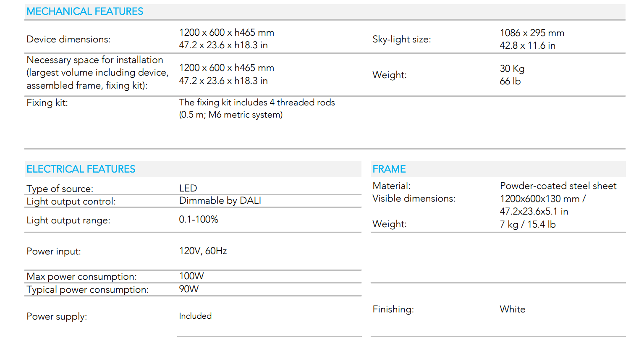Click the Fixing kit label

pos(47,102)
